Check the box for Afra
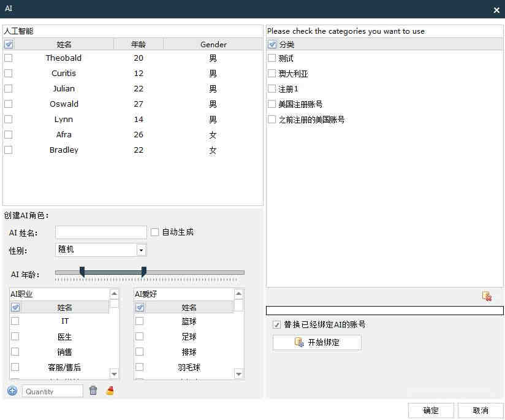This screenshot has height=420, width=505. click(9, 134)
